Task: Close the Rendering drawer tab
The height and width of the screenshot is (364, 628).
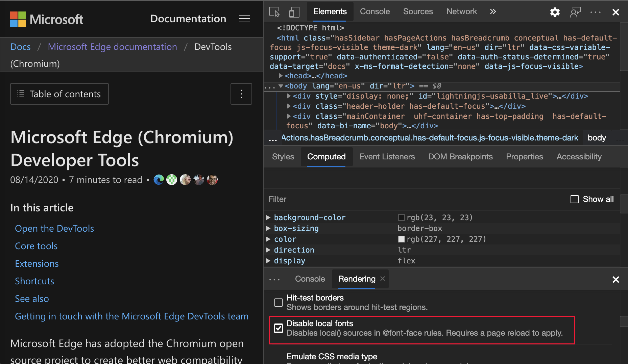Action: click(383, 279)
